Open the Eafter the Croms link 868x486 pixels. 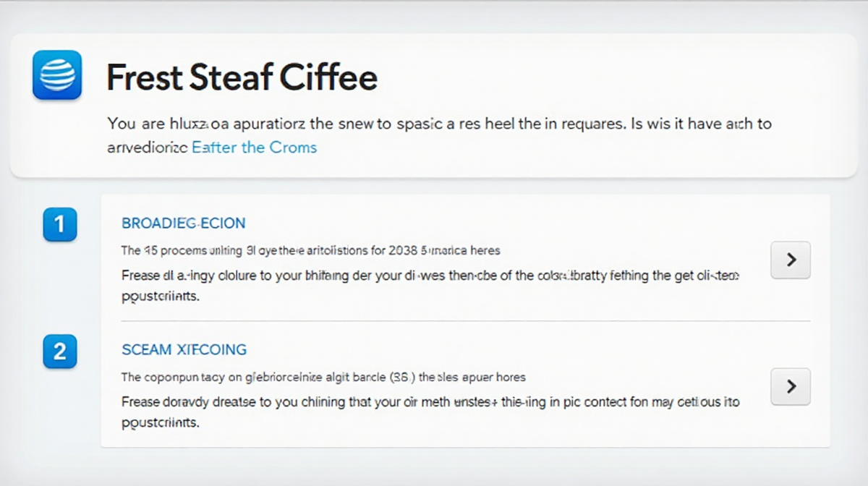[x=254, y=148]
